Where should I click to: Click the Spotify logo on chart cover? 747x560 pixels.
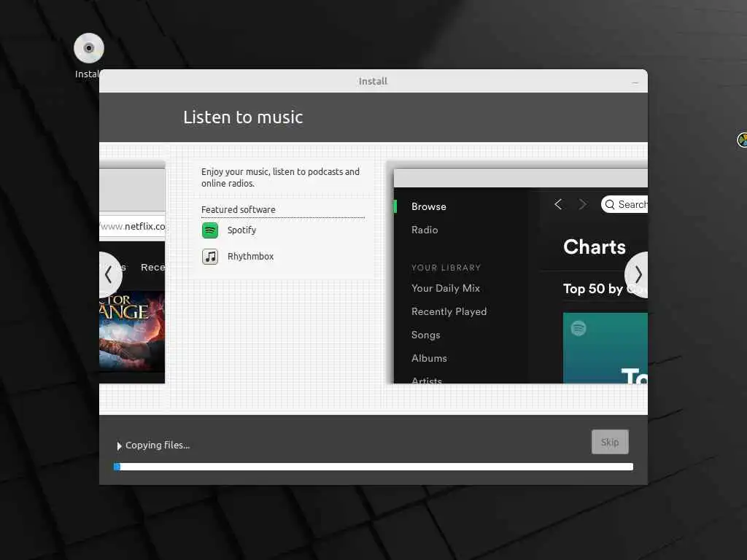click(x=578, y=328)
